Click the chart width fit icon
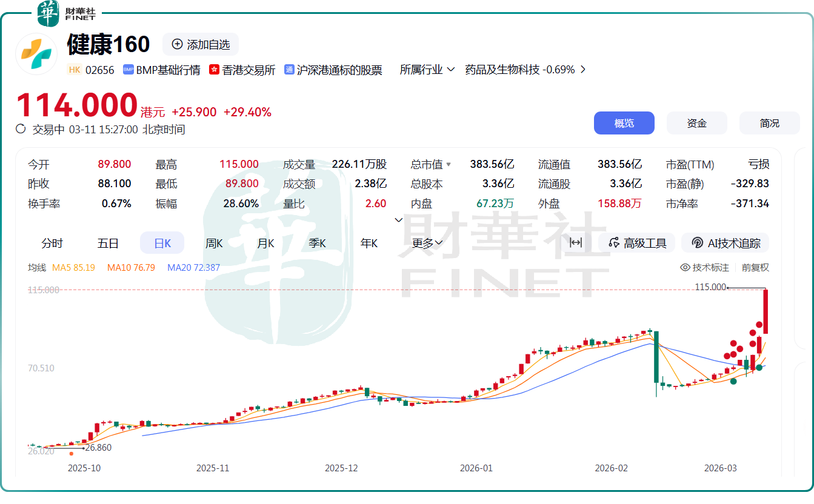The width and height of the screenshot is (814, 504). [576, 243]
